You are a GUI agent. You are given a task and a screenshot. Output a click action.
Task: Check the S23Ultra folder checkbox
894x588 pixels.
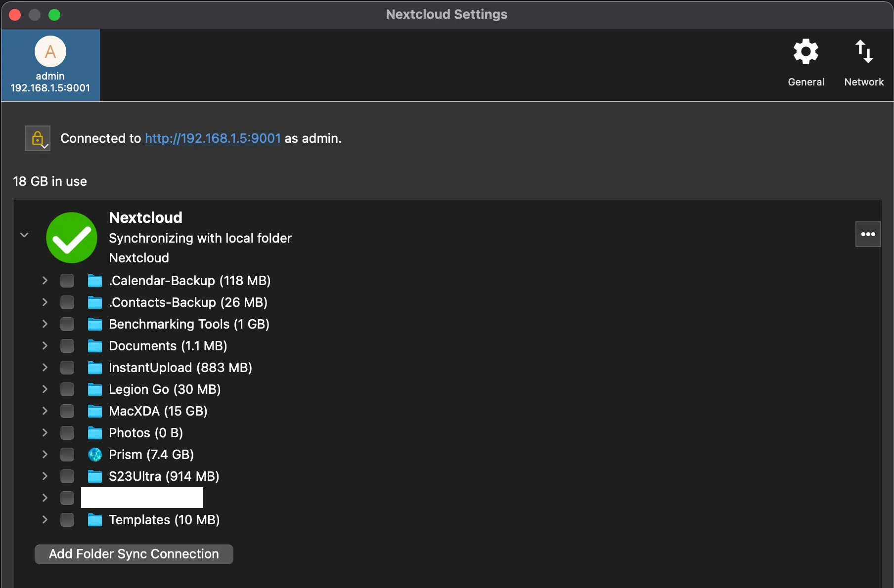coord(67,476)
